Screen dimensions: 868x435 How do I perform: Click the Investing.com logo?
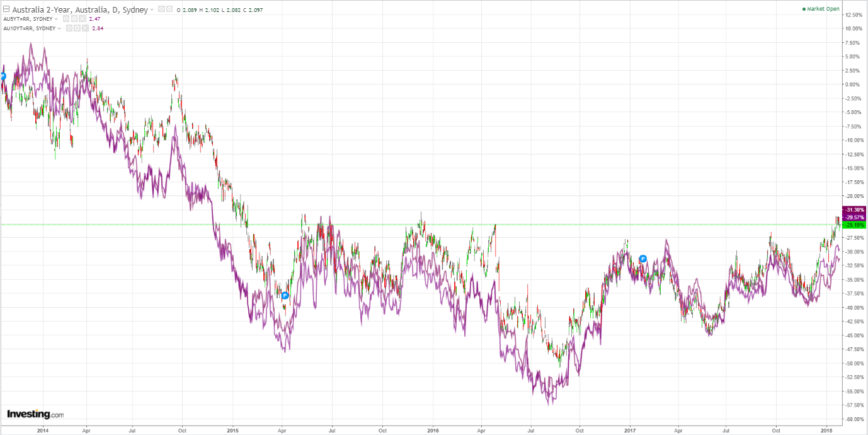pos(35,414)
